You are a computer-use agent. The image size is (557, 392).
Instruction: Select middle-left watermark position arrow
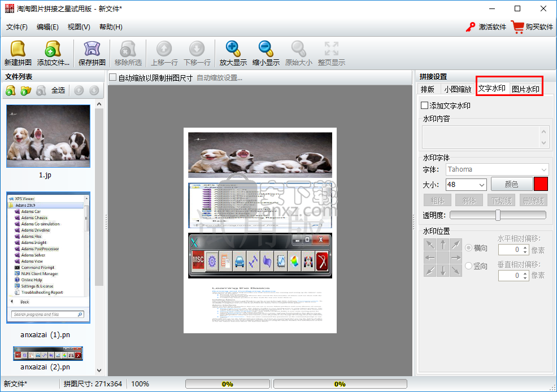pyautogui.click(x=430, y=258)
